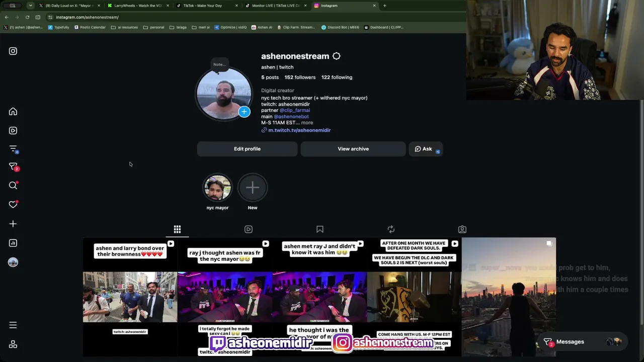Viewport: 644px width, 362px height.
Task: Click the Instagram logo in the sidebar
Action: (13, 51)
